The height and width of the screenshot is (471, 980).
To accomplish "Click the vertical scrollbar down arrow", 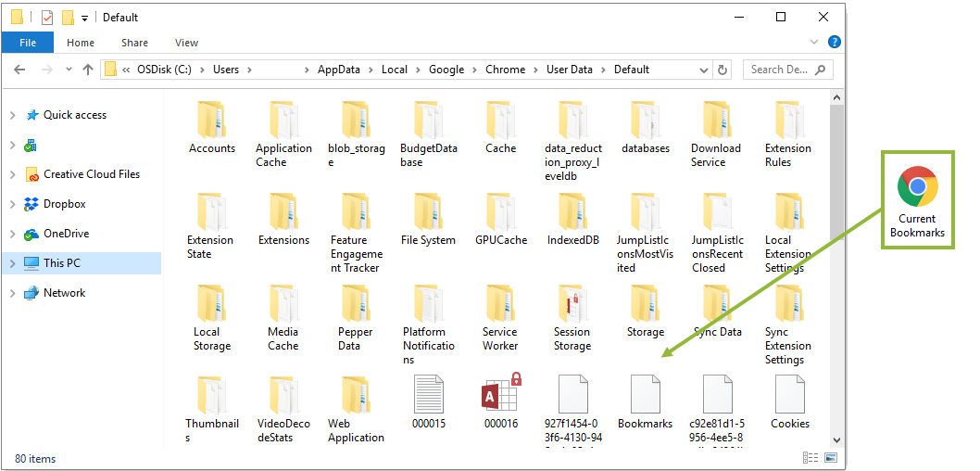I will (x=837, y=439).
